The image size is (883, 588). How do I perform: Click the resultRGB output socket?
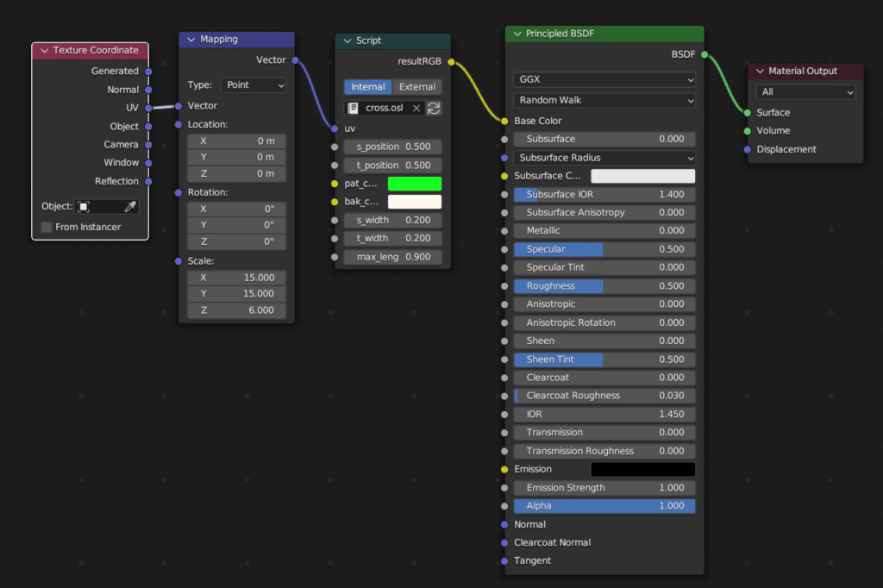coord(451,61)
